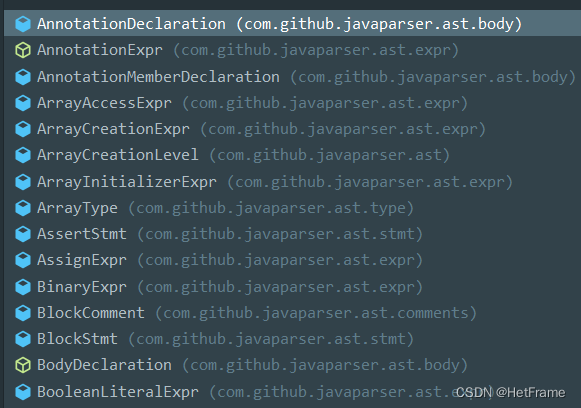Screen dimensions: 581x408
Task: Click the BooleanLiteralExpr class icon
Action: point(23,392)
